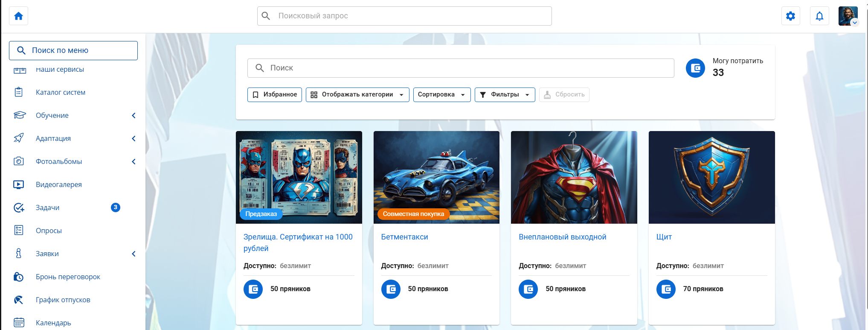Expand the Адаптация submenu chevron
Image resolution: width=868 pixels, height=330 pixels.
point(134,138)
